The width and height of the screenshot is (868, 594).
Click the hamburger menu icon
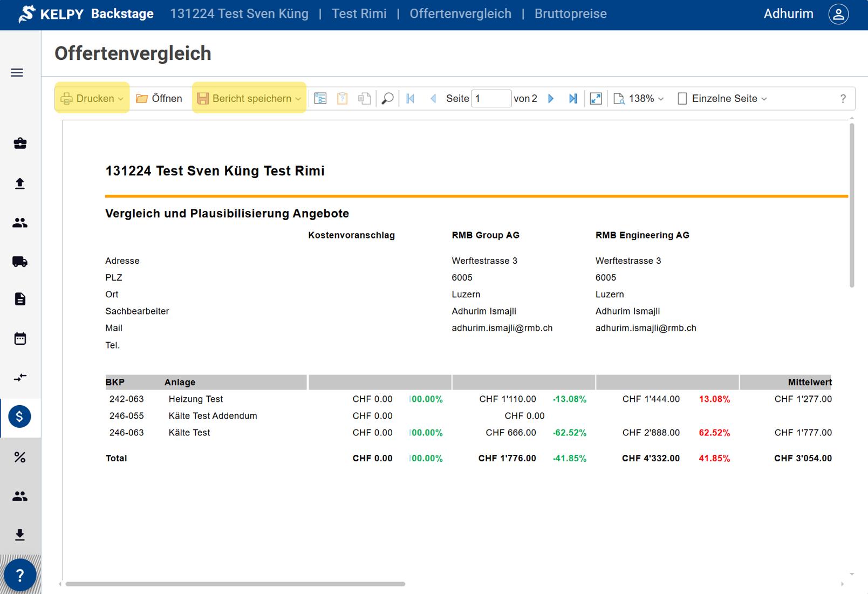17,72
